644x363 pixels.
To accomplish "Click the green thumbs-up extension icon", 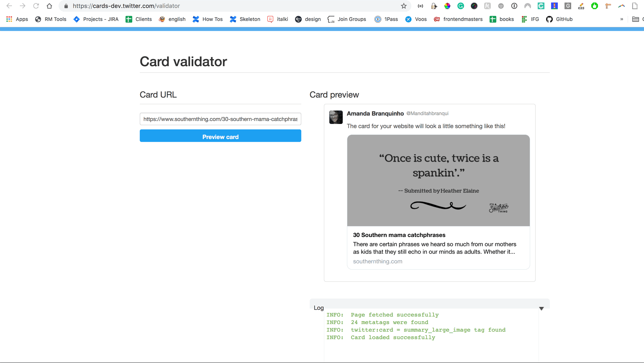I will point(595,6).
